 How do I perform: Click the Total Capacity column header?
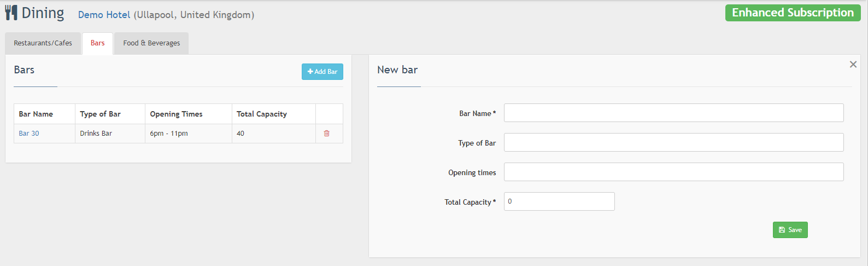click(274, 114)
